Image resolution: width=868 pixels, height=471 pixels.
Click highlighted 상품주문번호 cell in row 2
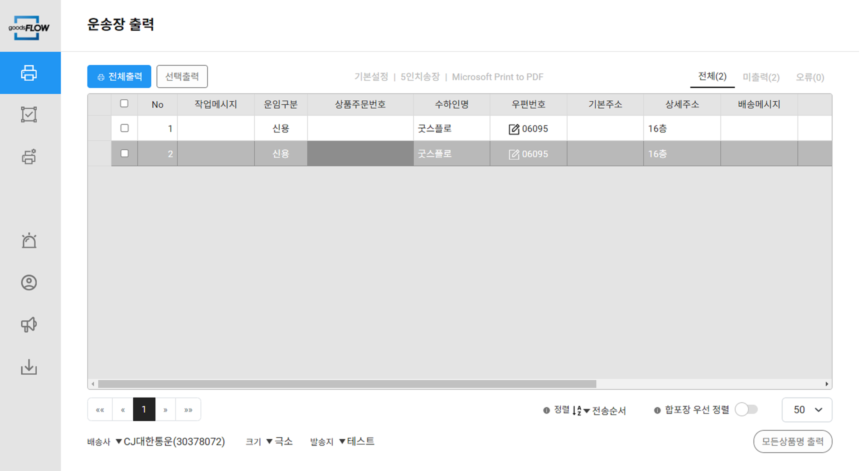point(360,154)
